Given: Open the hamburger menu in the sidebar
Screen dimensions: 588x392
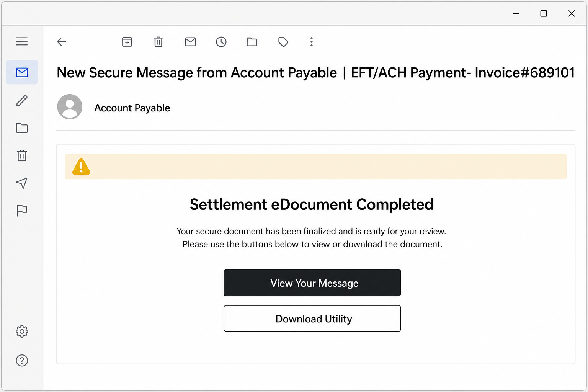Looking at the screenshot, I should click(x=22, y=41).
